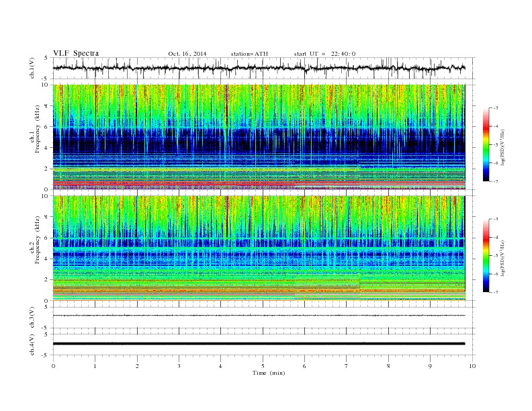This screenshot has height=411, width=532.
Task: Click the "6" kHz tick on ch.2 spectrogram
Action: pos(46,238)
